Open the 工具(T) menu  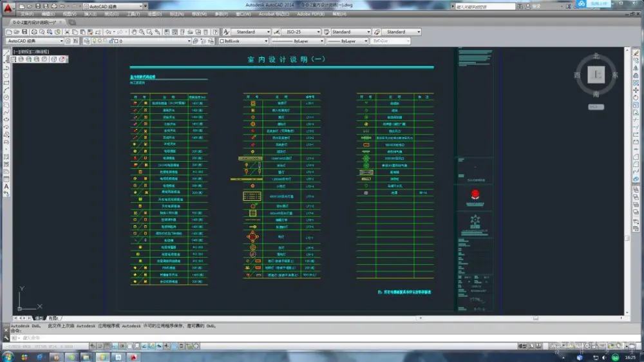(x=133, y=14)
